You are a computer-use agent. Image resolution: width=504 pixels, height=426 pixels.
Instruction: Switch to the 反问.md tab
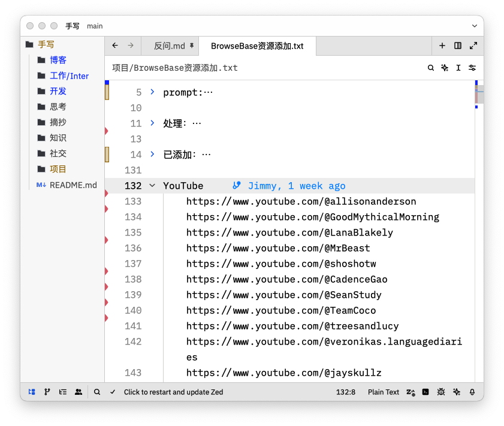click(170, 46)
